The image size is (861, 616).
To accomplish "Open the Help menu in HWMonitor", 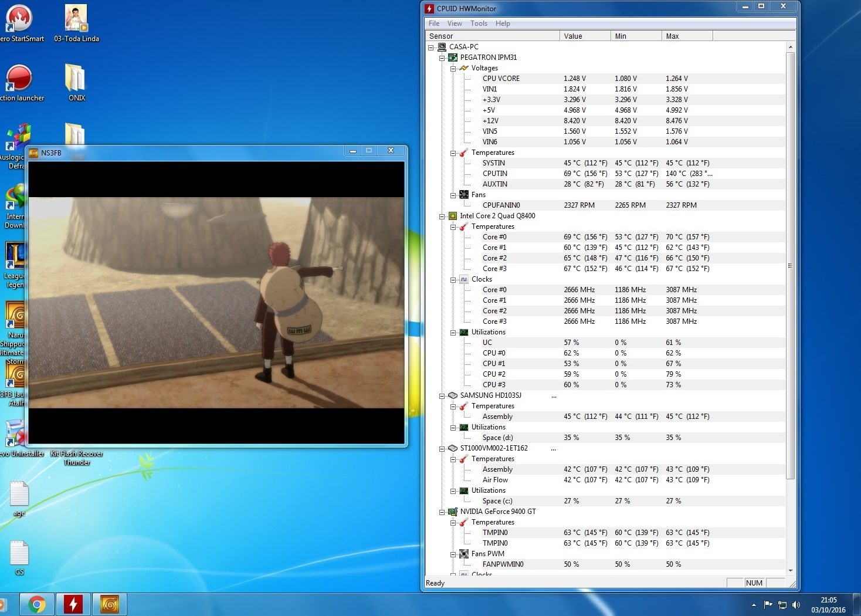I will pyautogui.click(x=503, y=23).
